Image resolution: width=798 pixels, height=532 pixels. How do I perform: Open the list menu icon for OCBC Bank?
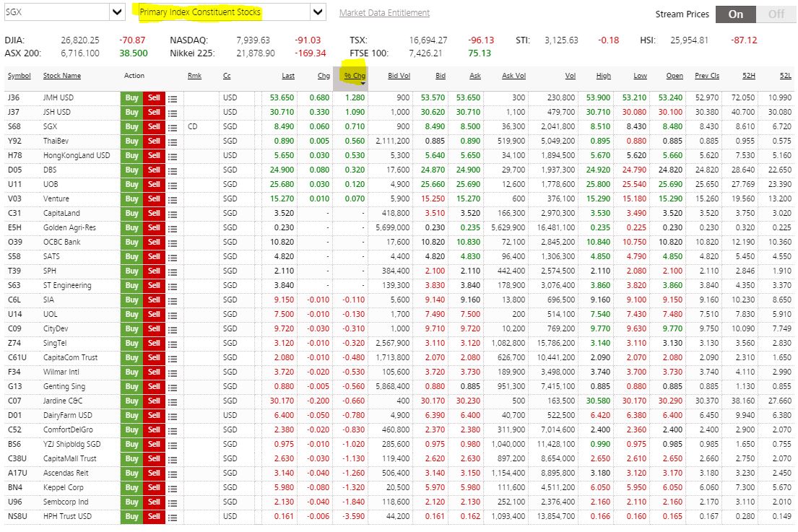click(173, 243)
